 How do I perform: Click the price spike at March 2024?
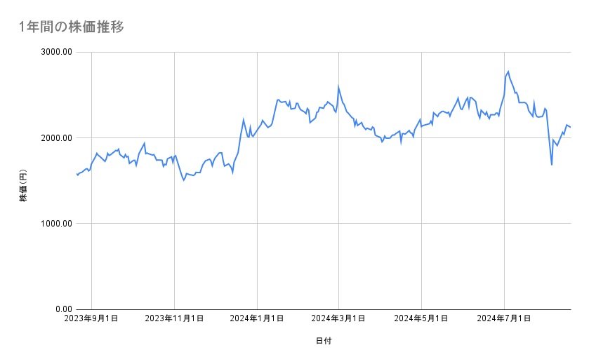click(338, 87)
